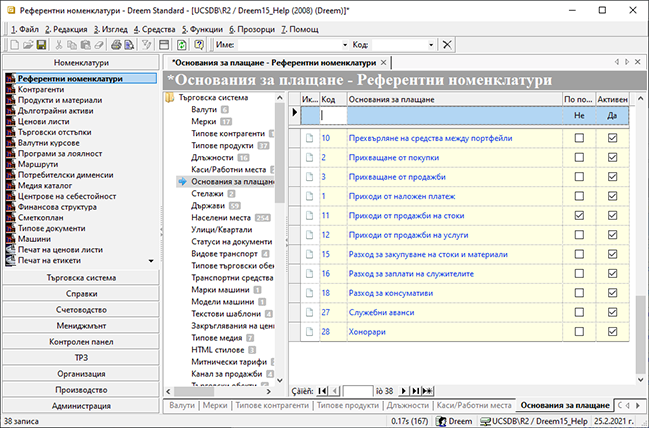Click the Paste clipboard toolbar icon
The width and height of the screenshot is (649, 428).
click(x=85, y=45)
